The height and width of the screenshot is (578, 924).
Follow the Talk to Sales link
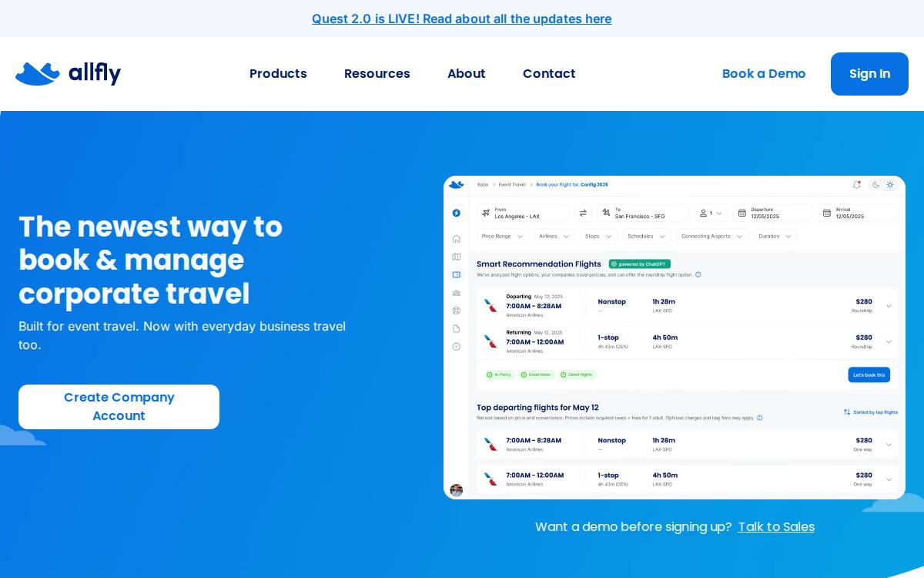776,527
